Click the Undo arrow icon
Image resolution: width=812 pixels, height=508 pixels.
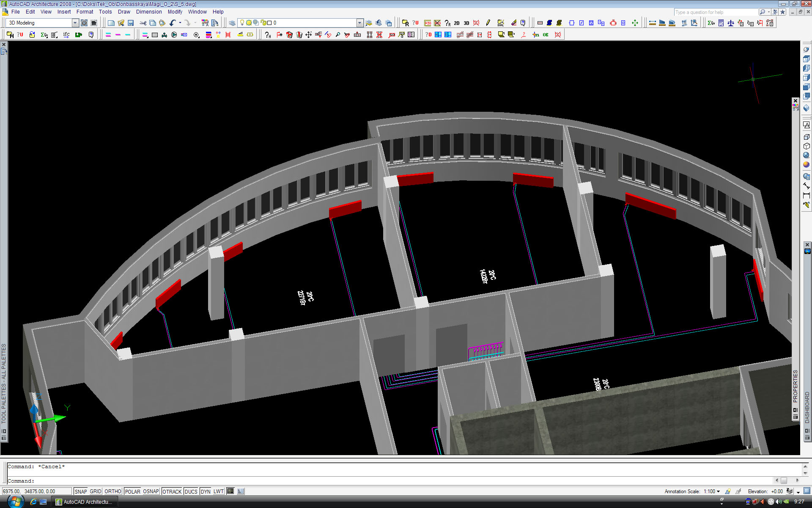click(173, 23)
